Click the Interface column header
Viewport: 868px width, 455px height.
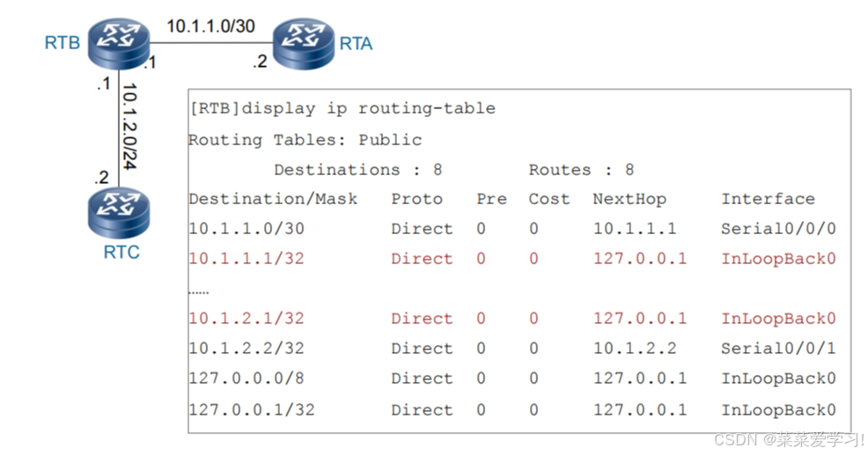[x=768, y=199]
